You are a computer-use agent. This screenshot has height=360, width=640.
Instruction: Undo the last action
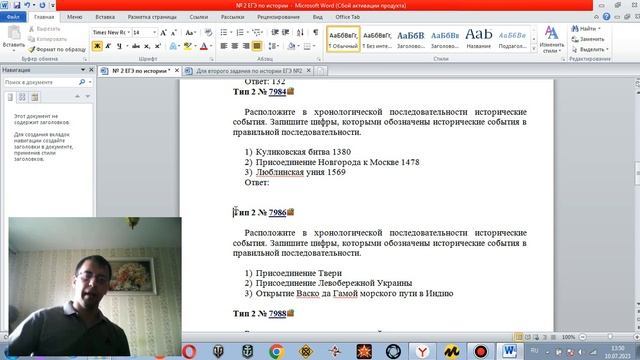click(x=27, y=5)
